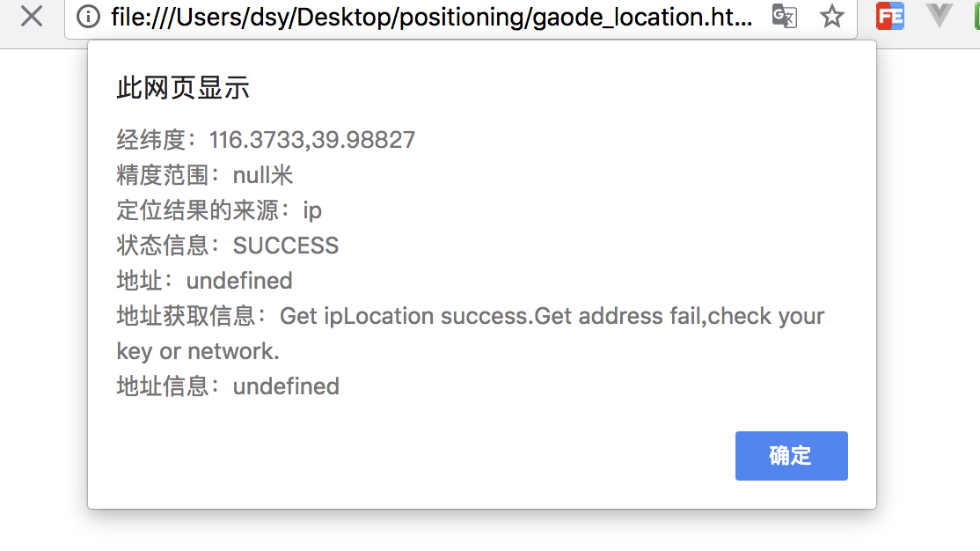
Task: Select the 此网页显示 dialog title
Action: (183, 87)
